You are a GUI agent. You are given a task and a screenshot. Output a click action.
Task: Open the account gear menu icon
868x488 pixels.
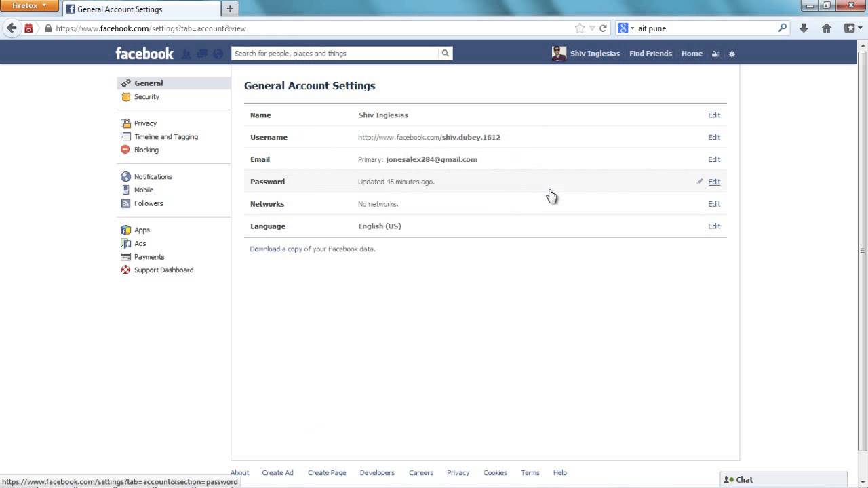(732, 54)
